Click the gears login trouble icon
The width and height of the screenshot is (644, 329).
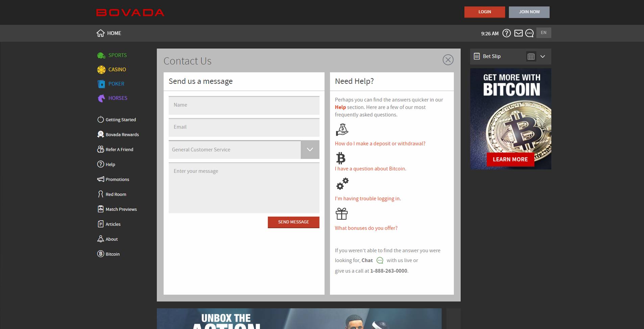coord(342,184)
